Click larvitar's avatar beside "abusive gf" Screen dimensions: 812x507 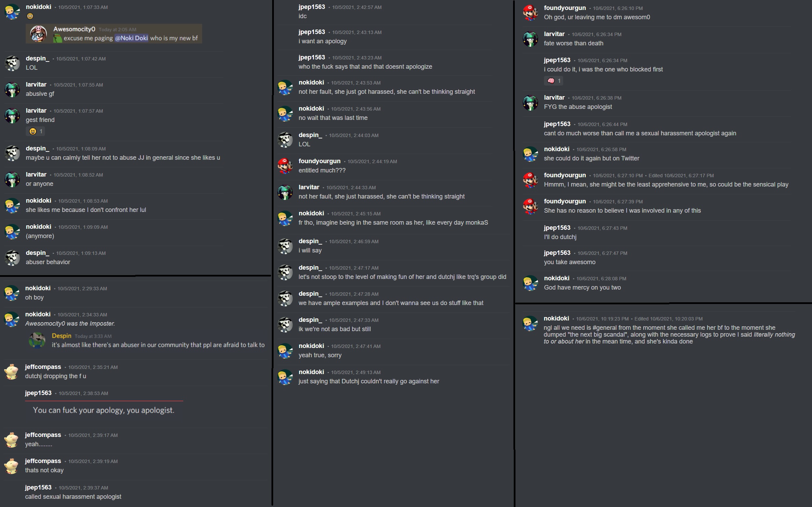[x=12, y=89]
